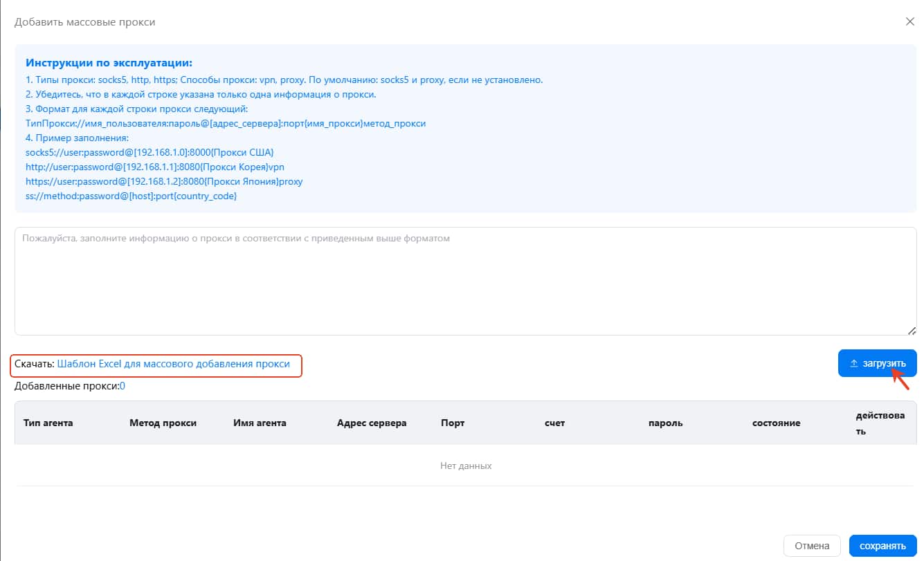Click the text area resize handle
924x561 pixels.
pos(911,331)
